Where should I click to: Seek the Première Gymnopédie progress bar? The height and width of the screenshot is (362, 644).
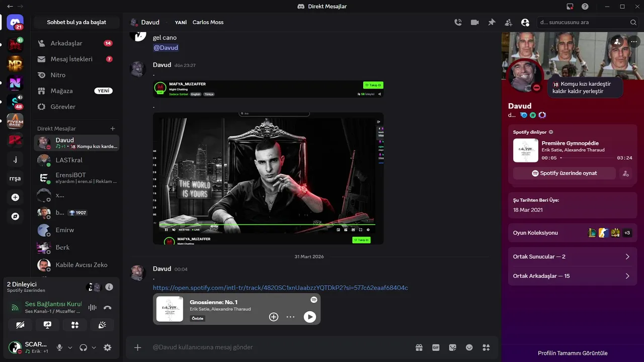[587, 158]
